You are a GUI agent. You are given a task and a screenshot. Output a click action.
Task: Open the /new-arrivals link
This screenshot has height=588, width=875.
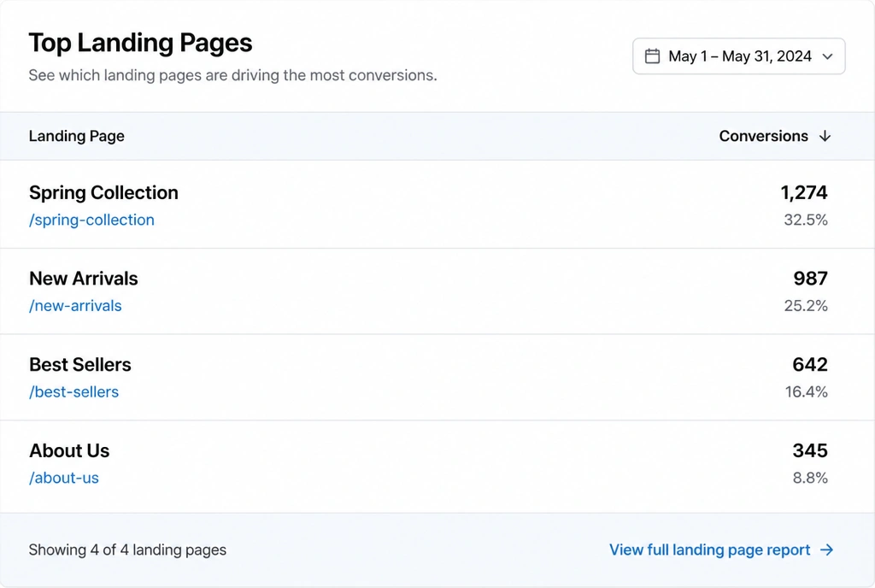coord(75,306)
